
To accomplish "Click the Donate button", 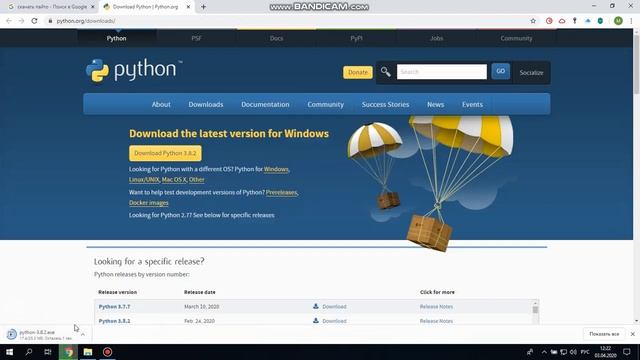I will (358, 72).
